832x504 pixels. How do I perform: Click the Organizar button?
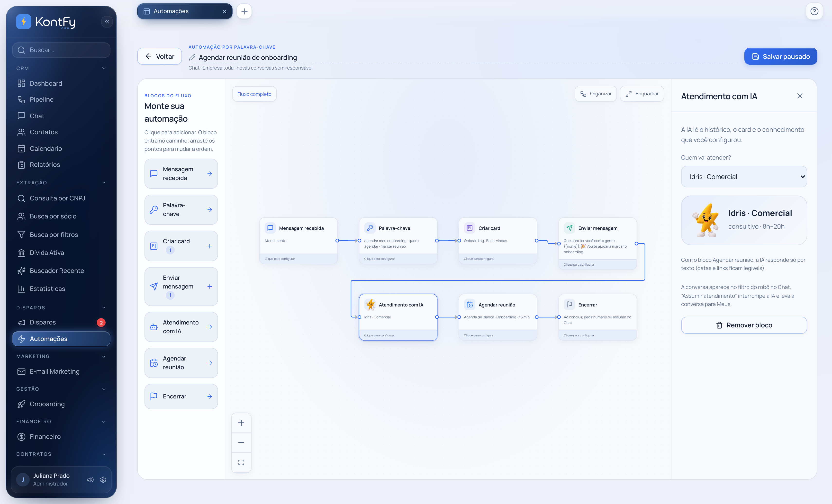pos(596,94)
